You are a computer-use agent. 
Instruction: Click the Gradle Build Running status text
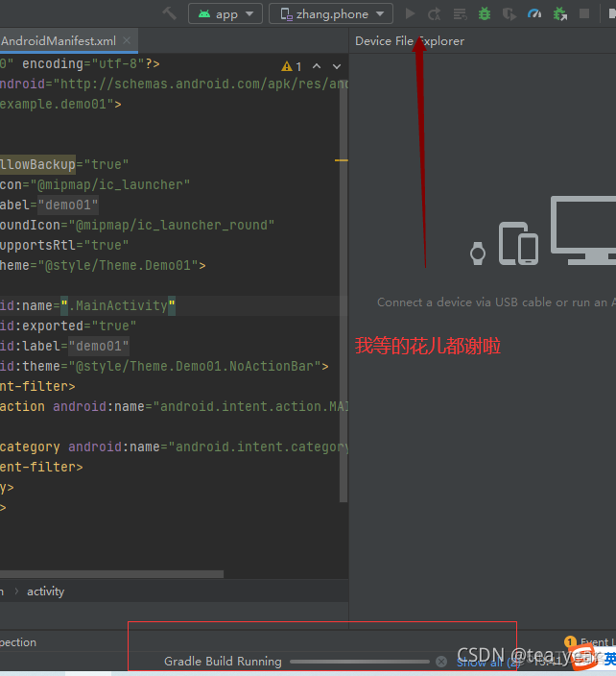click(223, 662)
